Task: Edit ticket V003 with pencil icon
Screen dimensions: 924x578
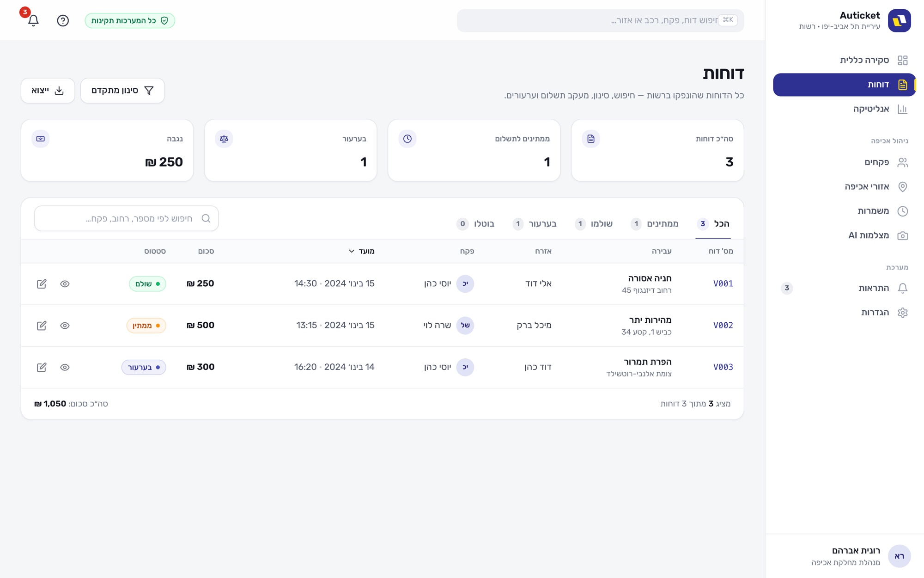Action: point(42,367)
